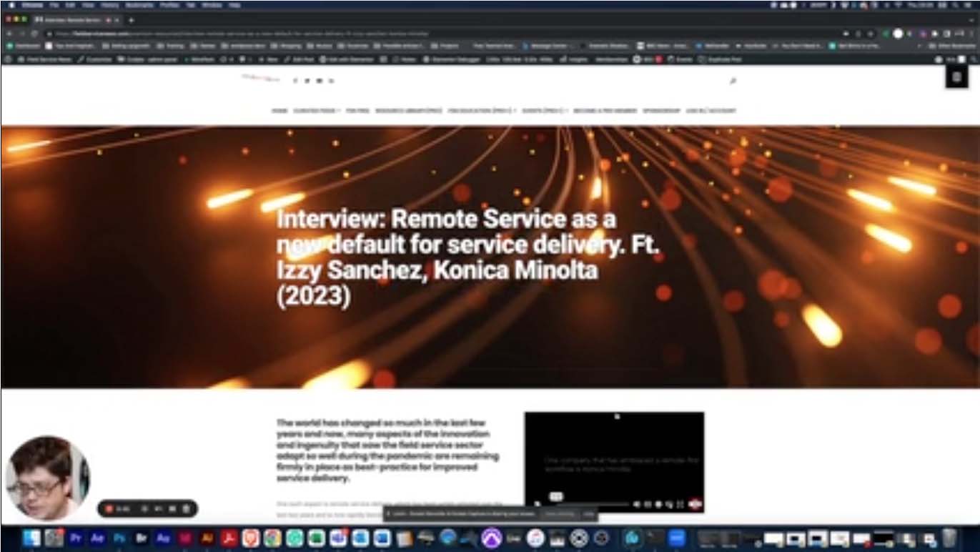Delete recording with the recorder trash icon
980x552 pixels.
(x=186, y=508)
